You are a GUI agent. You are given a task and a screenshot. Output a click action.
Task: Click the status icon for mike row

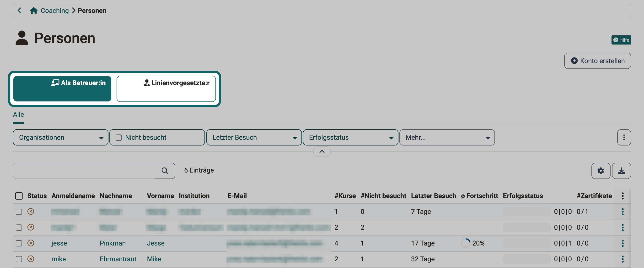31,259
